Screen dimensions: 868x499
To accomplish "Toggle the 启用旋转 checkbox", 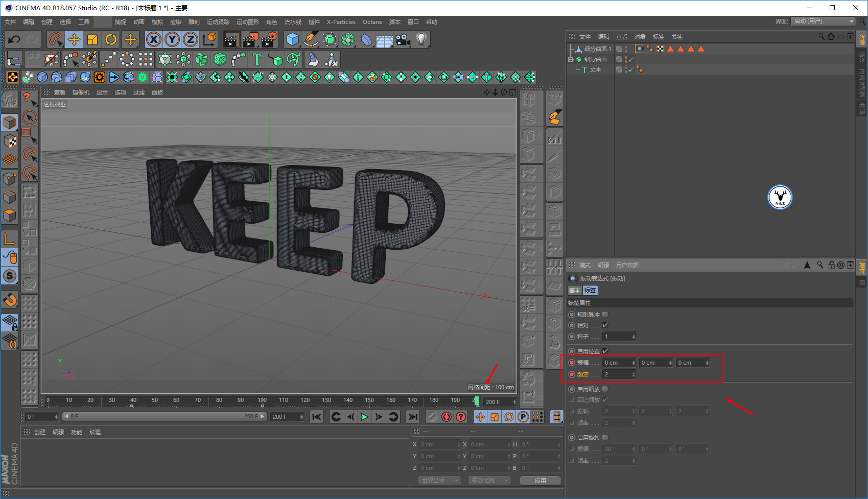I will click(x=605, y=438).
